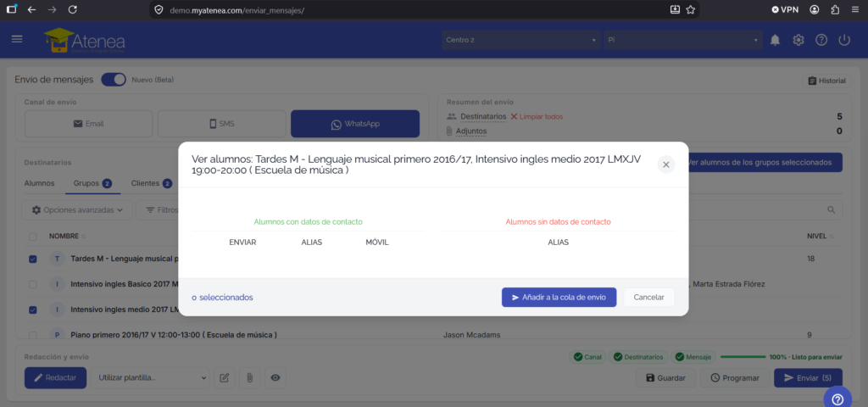Open the notifications bell
Image resolution: width=868 pixels, height=407 pixels.
[775, 40]
